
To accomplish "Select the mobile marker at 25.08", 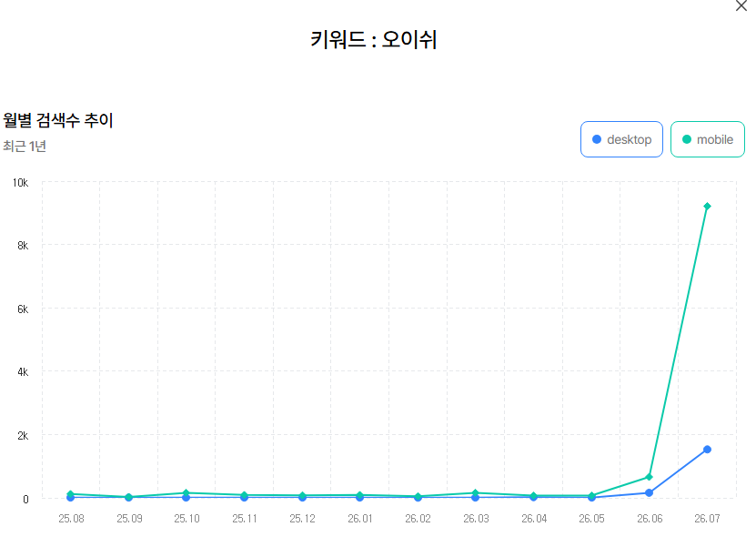I will (70, 494).
